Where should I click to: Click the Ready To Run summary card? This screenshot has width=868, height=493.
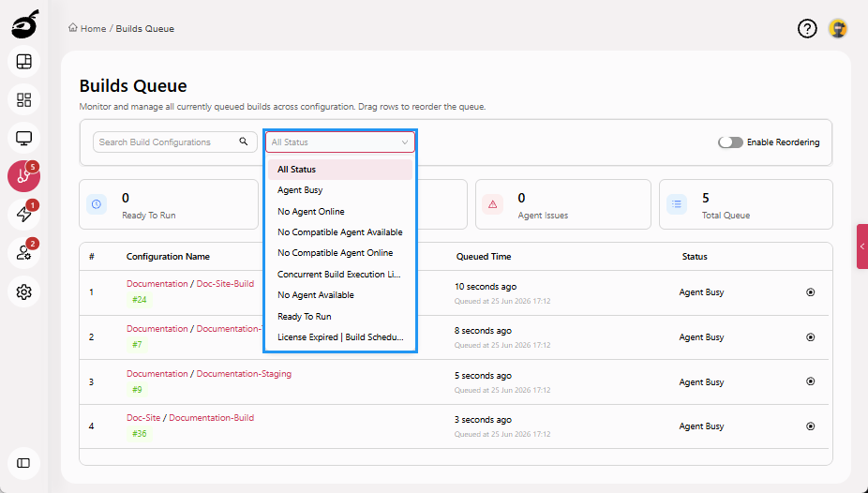(x=169, y=204)
